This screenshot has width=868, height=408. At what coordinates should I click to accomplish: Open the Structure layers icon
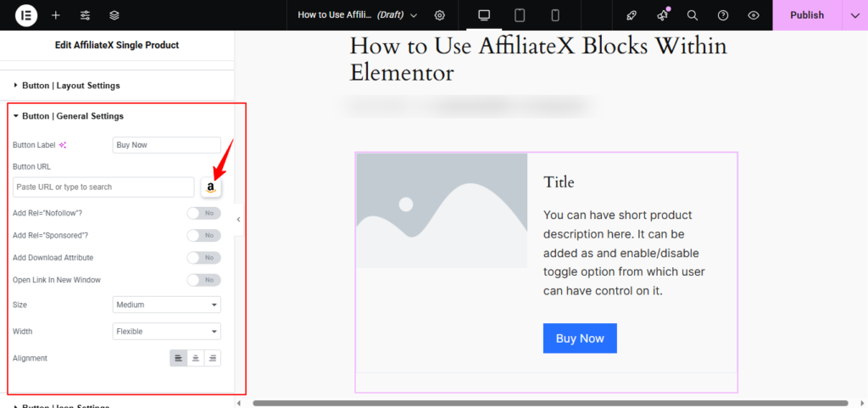(x=114, y=15)
